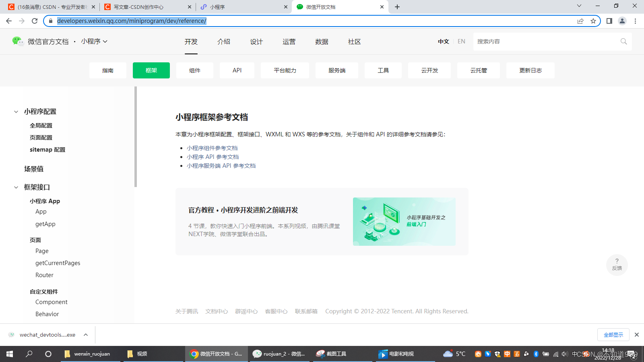Open the 平台能力 sub-tab
644x362 pixels.
click(x=285, y=70)
